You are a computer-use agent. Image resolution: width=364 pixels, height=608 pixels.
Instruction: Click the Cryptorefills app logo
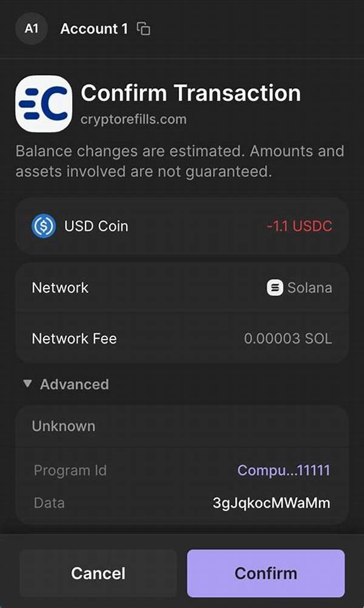click(44, 104)
